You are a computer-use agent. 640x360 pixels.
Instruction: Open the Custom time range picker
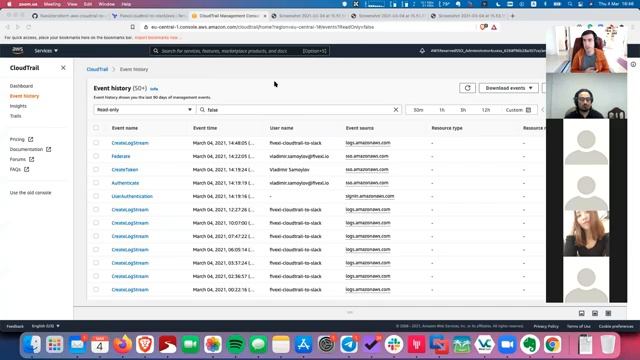[x=518, y=110]
